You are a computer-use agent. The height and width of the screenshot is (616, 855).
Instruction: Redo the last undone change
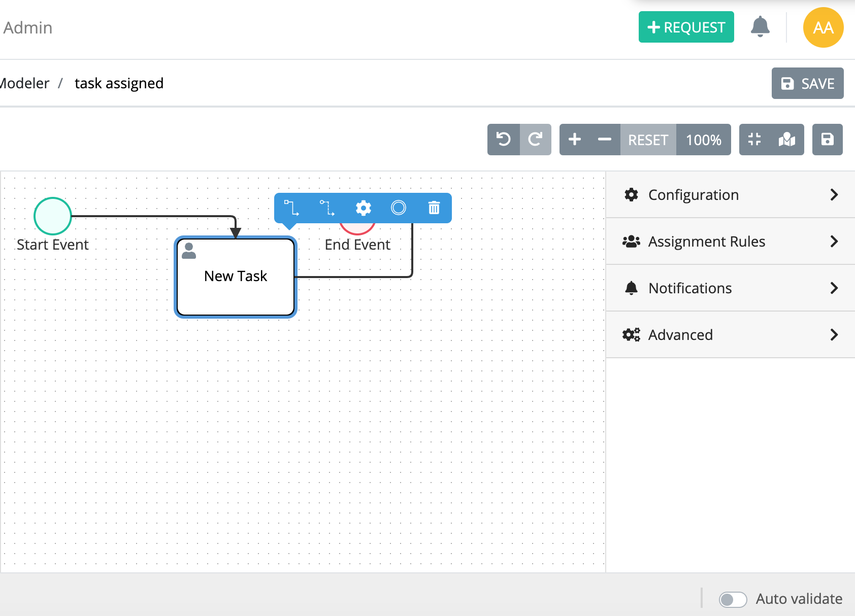536,140
